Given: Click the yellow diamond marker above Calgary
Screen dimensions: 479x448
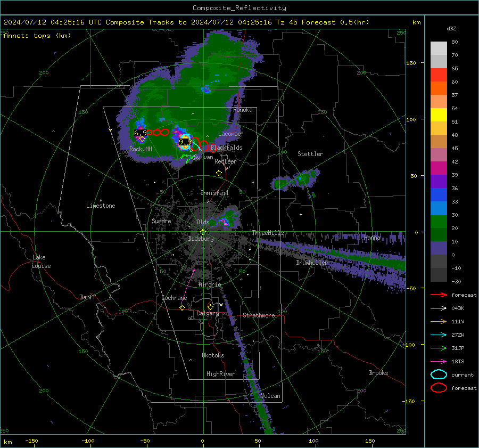Looking at the screenshot, I should (210, 307).
